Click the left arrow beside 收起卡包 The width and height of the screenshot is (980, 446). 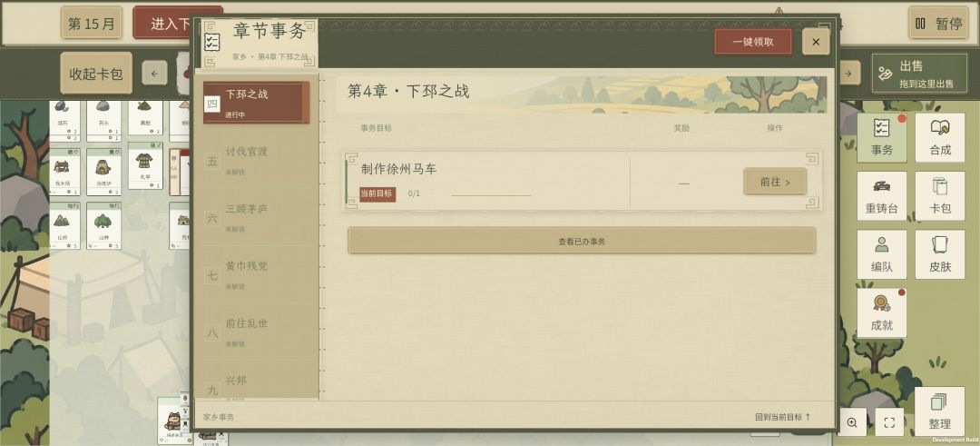pyautogui.click(x=154, y=74)
